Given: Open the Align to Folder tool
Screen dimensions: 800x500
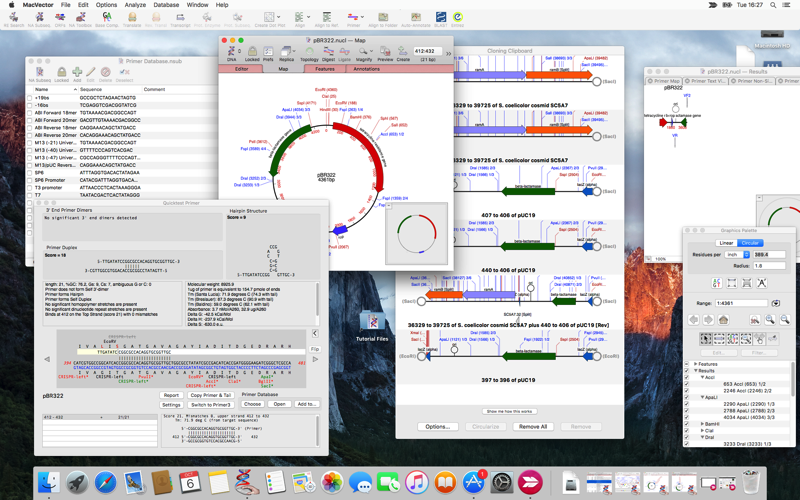Looking at the screenshot, I should tap(383, 17).
